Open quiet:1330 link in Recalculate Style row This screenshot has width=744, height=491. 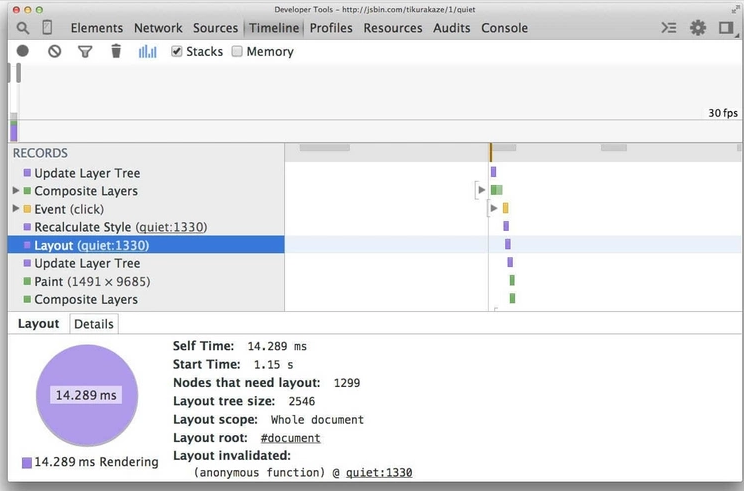click(171, 227)
